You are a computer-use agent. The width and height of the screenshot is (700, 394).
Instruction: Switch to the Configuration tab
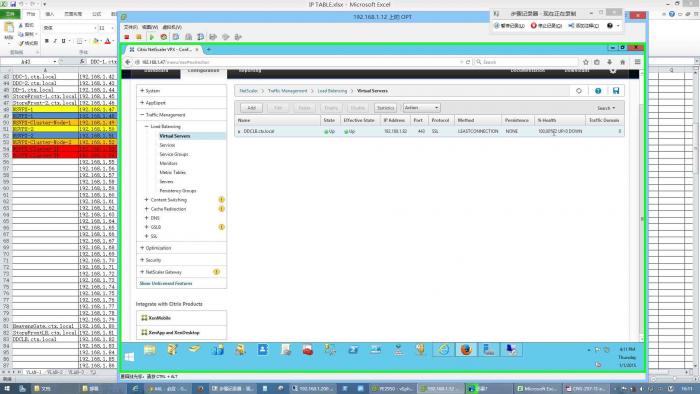[x=203, y=72]
